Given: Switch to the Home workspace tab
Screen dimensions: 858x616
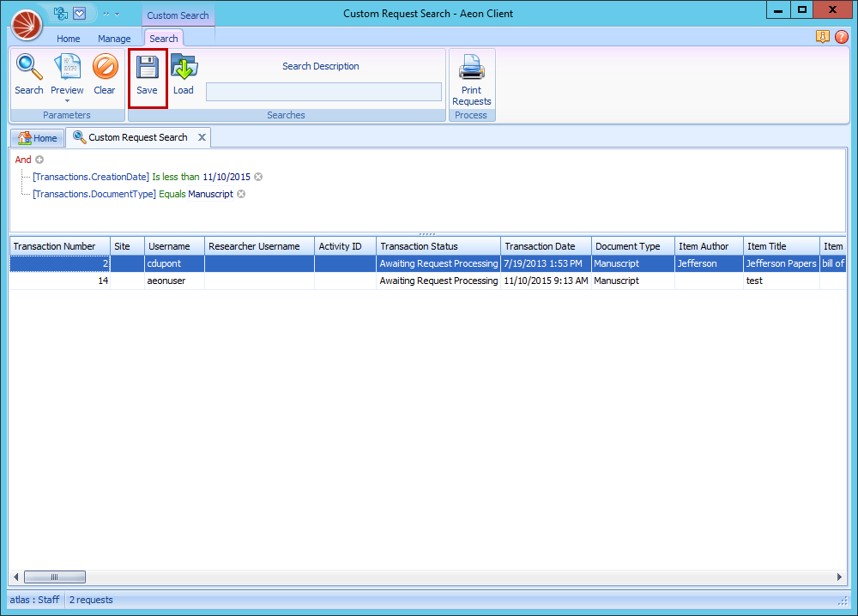Looking at the screenshot, I should coord(38,137).
